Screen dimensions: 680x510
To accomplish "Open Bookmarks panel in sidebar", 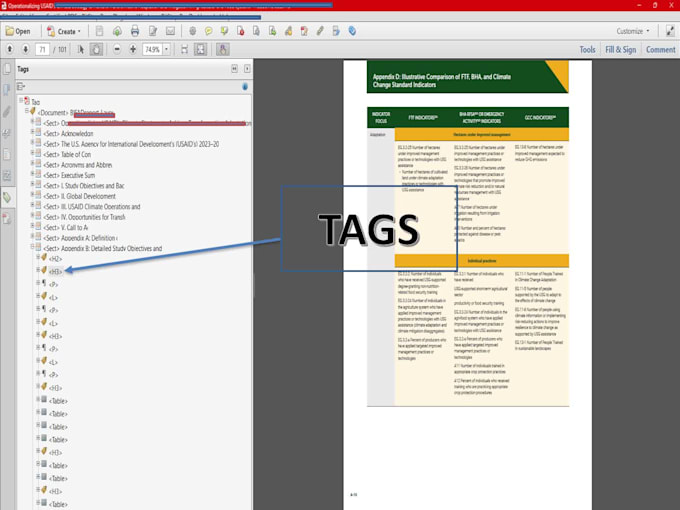I will pos(7,90).
